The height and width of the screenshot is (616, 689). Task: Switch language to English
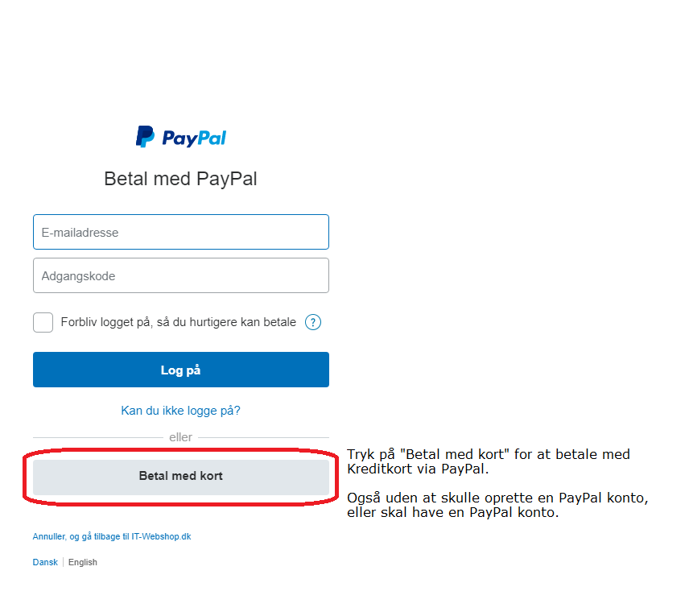[83, 562]
